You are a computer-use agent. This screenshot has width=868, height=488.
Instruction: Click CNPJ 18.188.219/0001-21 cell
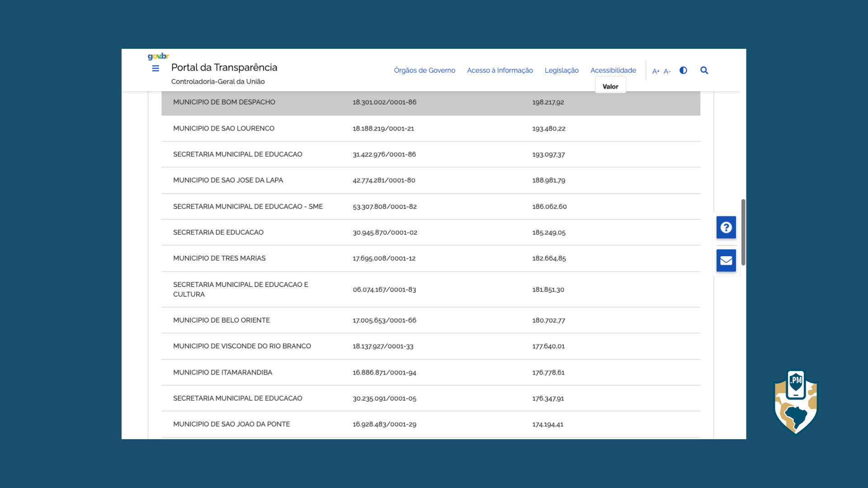383,129
